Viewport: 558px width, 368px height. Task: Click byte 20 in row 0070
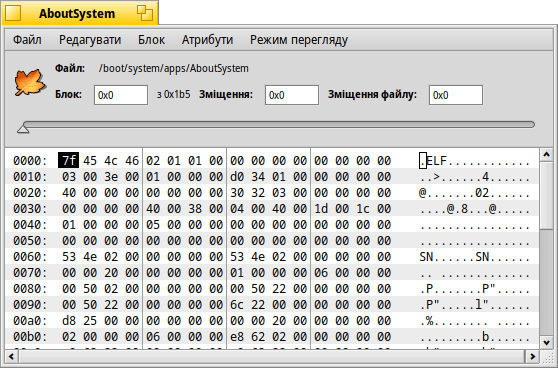tap(111, 273)
